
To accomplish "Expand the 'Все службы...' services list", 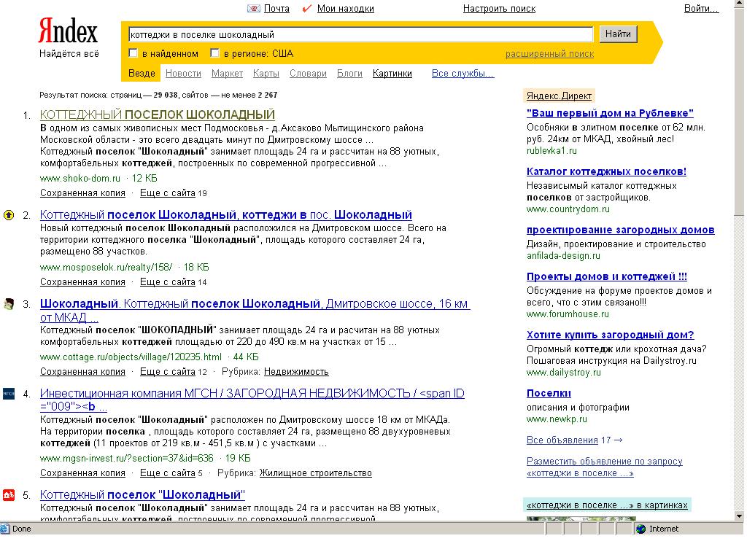I will click(x=462, y=74).
